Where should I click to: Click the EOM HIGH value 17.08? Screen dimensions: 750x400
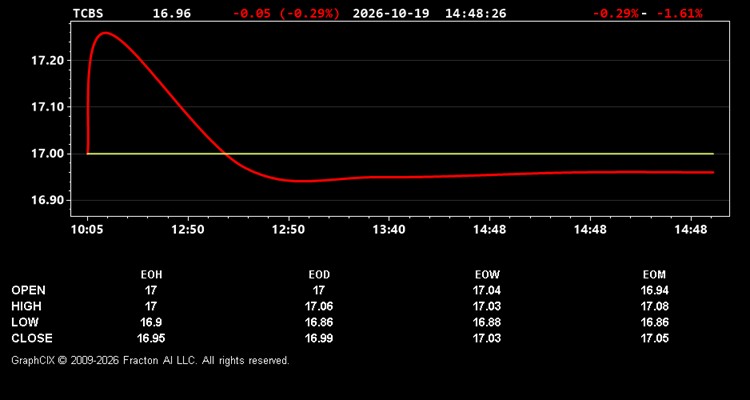tap(654, 306)
